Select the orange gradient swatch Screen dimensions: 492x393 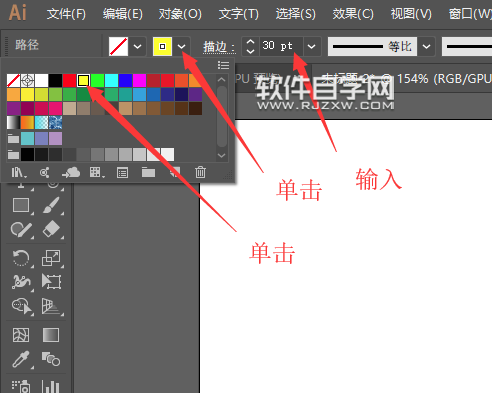point(27,123)
